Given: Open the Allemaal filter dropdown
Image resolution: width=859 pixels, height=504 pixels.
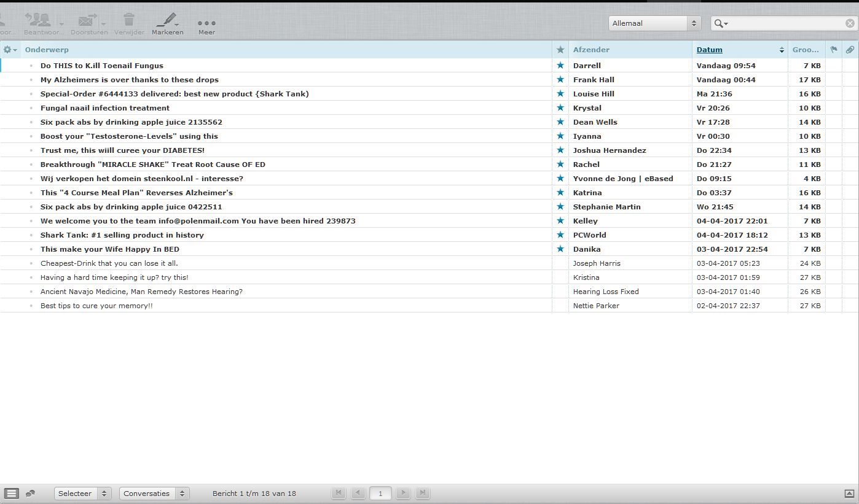Looking at the screenshot, I should click(654, 23).
